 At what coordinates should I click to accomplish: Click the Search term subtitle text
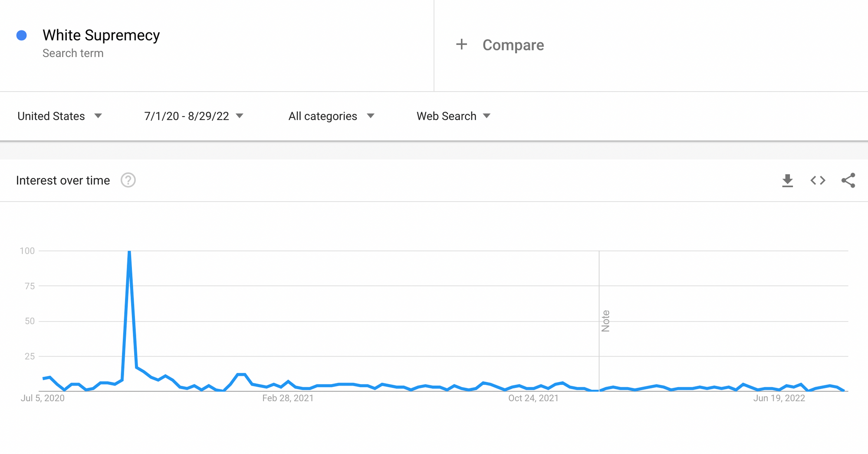tap(73, 53)
